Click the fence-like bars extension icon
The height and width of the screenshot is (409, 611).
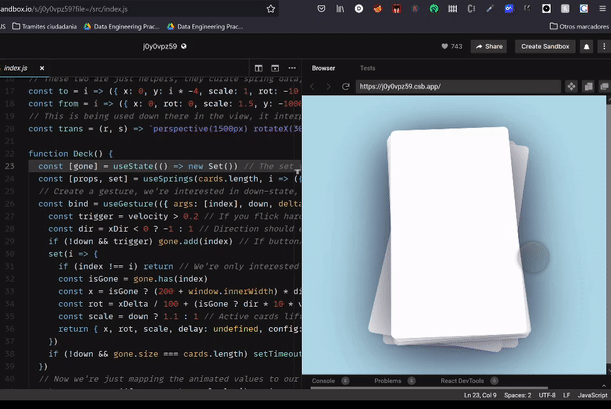[x=452, y=9]
